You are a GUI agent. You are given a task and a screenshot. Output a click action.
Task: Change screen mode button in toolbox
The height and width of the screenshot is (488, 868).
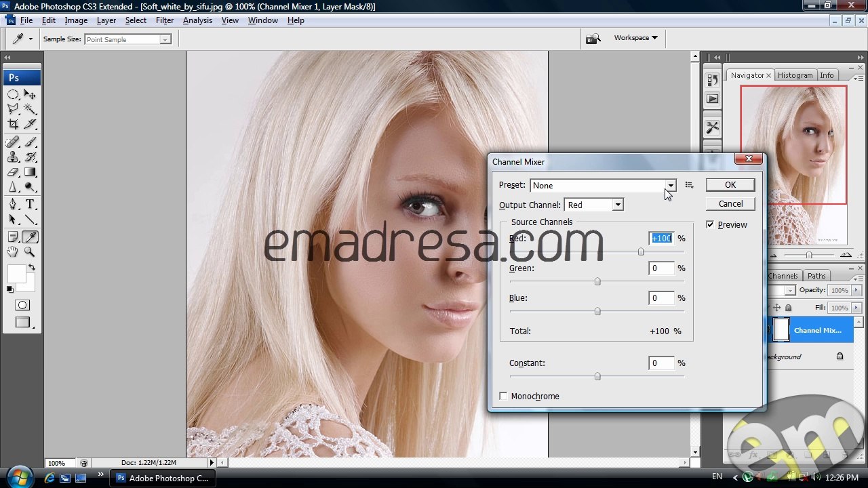[x=23, y=323]
